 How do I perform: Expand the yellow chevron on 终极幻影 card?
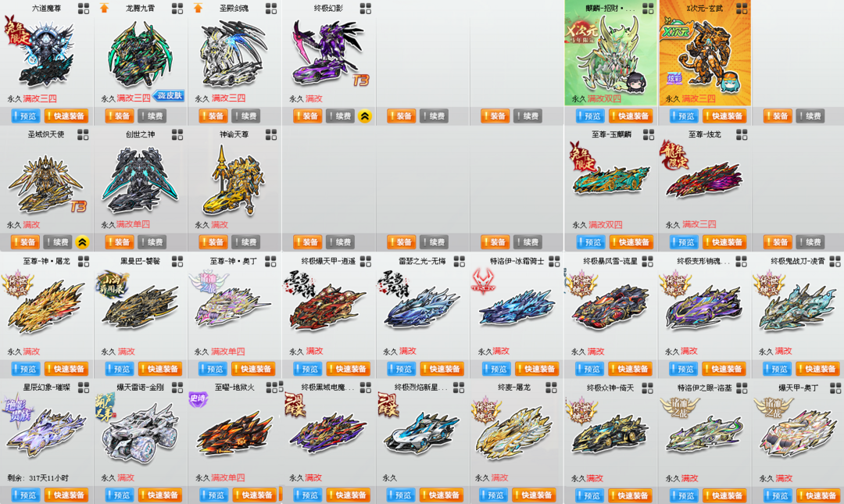click(365, 116)
